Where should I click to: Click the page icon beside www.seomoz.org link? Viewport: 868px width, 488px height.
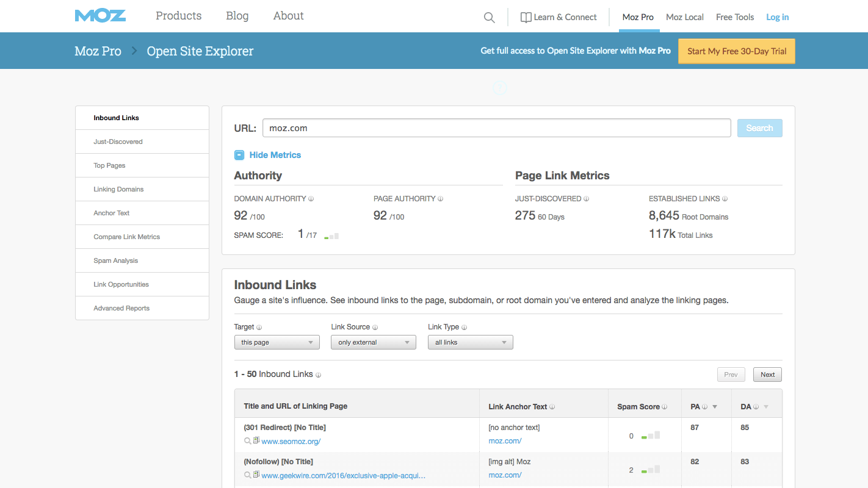click(256, 440)
